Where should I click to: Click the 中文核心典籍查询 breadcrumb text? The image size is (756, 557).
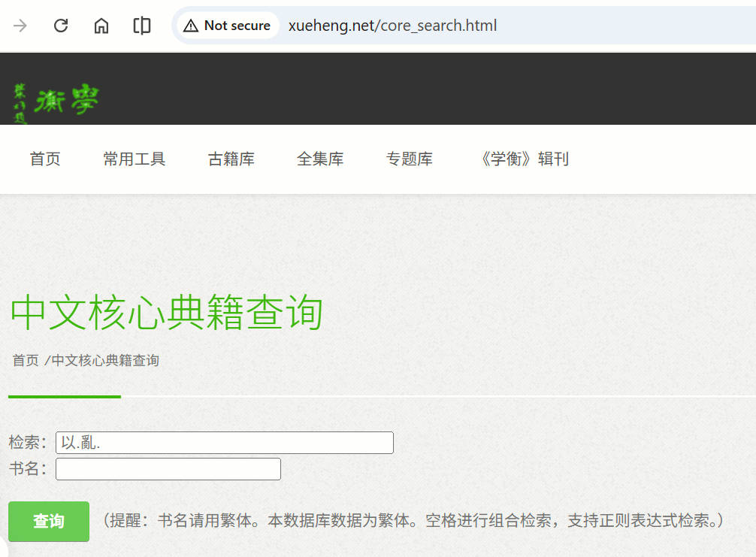[105, 360]
